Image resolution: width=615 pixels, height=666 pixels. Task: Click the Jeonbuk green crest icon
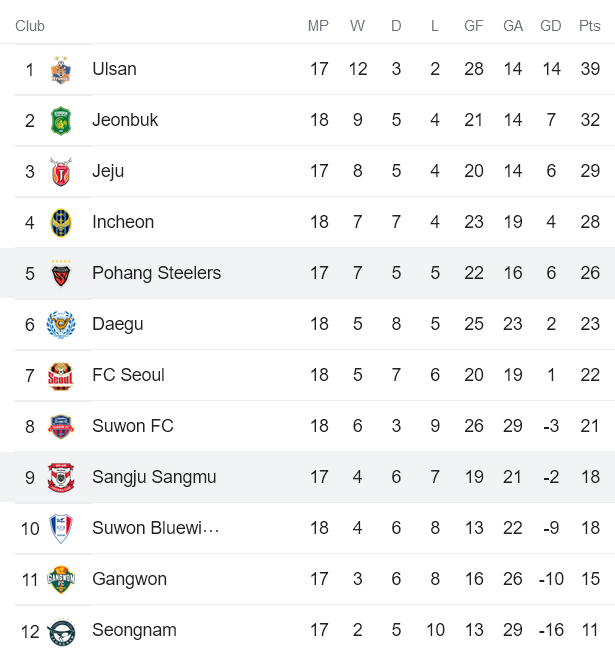tap(61, 120)
